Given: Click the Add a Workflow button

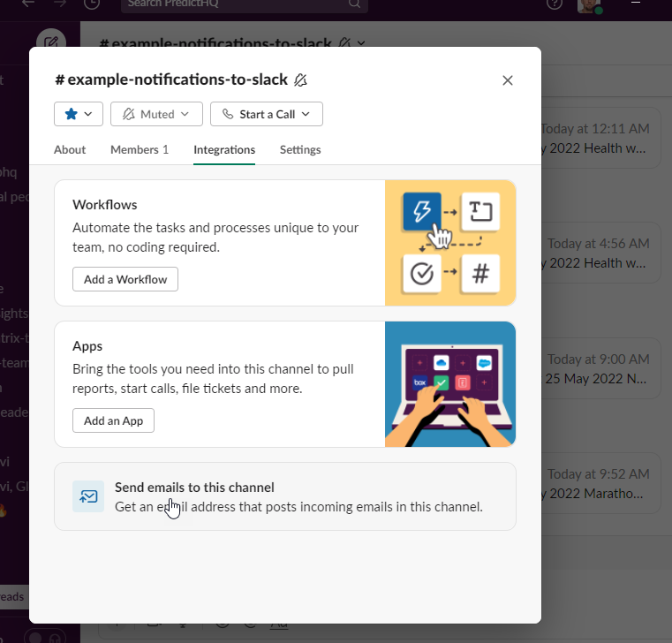Looking at the screenshot, I should point(125,279).
